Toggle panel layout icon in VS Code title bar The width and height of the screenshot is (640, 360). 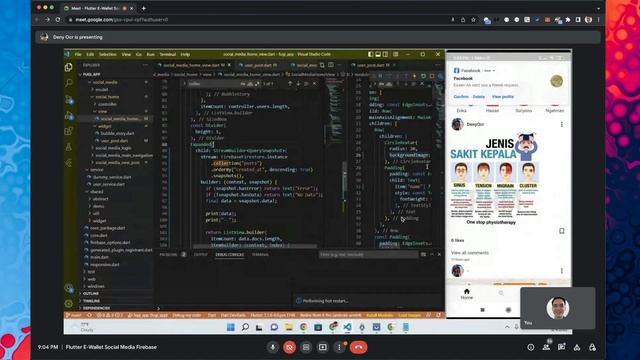pyautogui.click(x=378, y=54)
